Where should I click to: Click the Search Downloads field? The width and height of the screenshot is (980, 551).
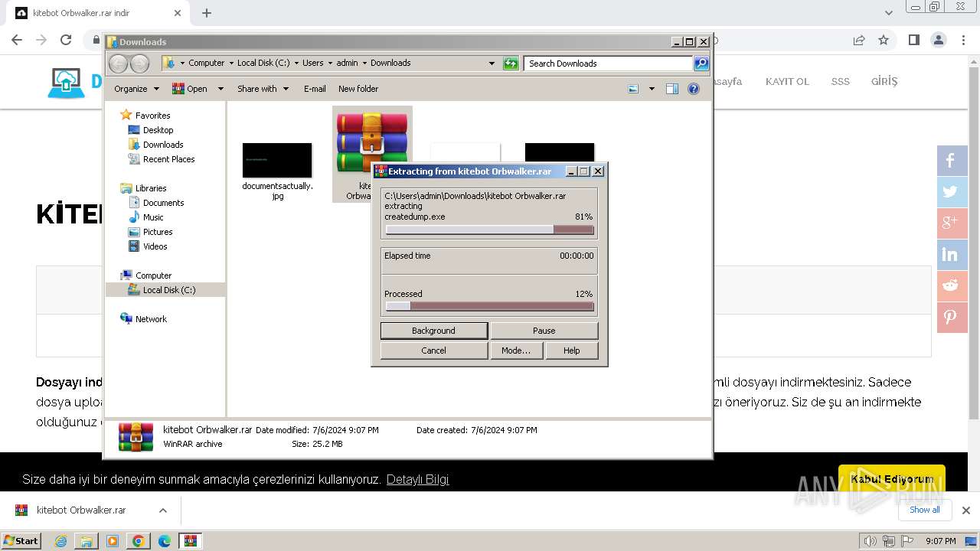click(x=609, y=64)
